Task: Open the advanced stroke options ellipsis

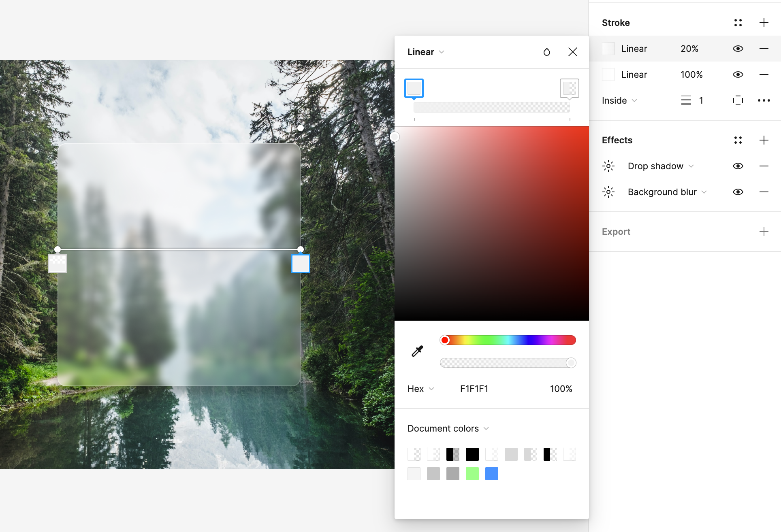Action: (x=764, y=100)
